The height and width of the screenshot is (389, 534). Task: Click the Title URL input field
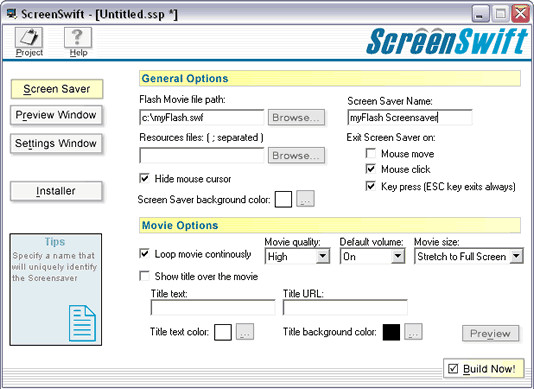click(x=345, y=308)
